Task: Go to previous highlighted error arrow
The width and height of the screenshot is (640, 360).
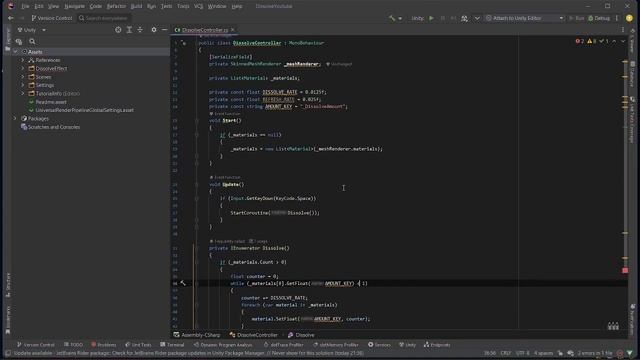Action: [614, 41]
